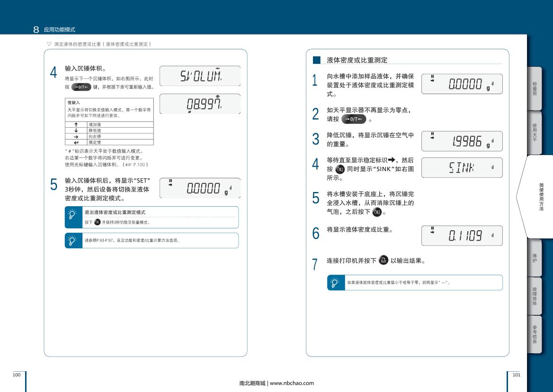Open the 使用天平 side tab

point(535,132)
